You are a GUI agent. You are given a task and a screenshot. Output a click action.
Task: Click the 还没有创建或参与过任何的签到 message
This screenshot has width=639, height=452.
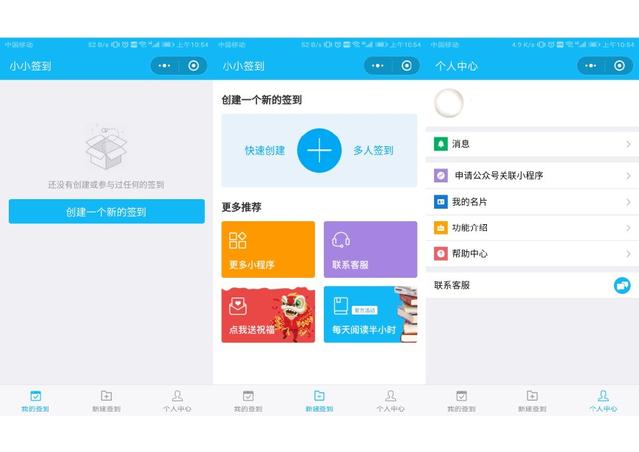coord(106,185)
